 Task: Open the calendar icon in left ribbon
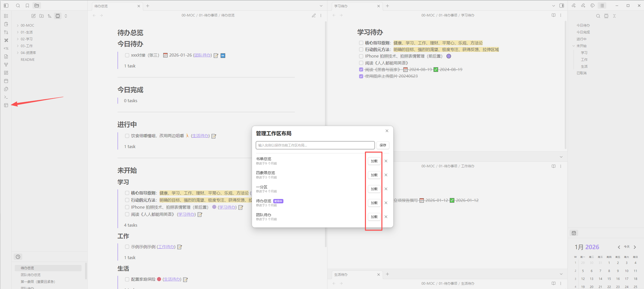click(6, 81)
